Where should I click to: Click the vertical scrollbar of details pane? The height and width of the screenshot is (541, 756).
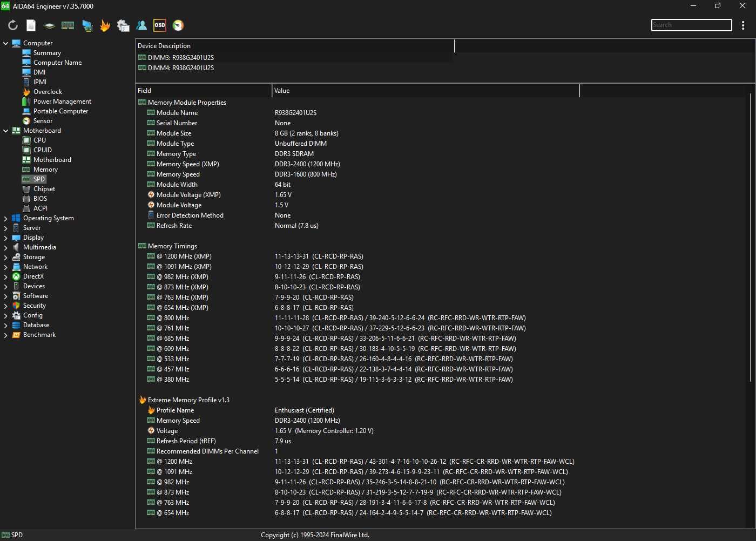click(x=751, y=238)
